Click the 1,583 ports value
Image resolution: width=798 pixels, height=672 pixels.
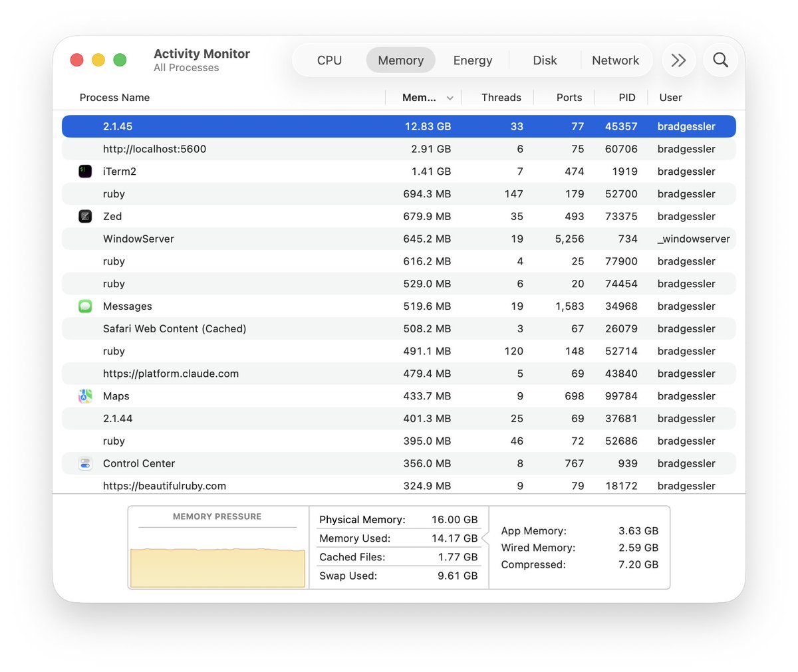coord(569,306)
